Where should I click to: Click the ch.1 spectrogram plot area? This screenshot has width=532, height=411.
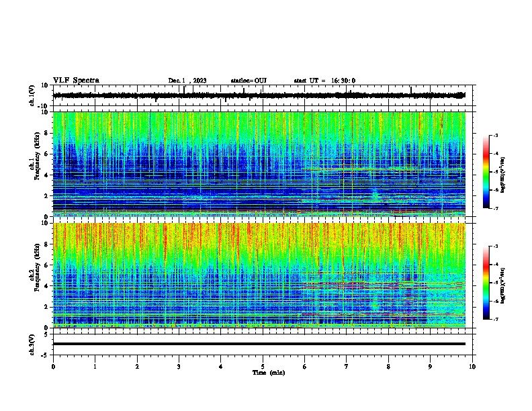point(259,164)
